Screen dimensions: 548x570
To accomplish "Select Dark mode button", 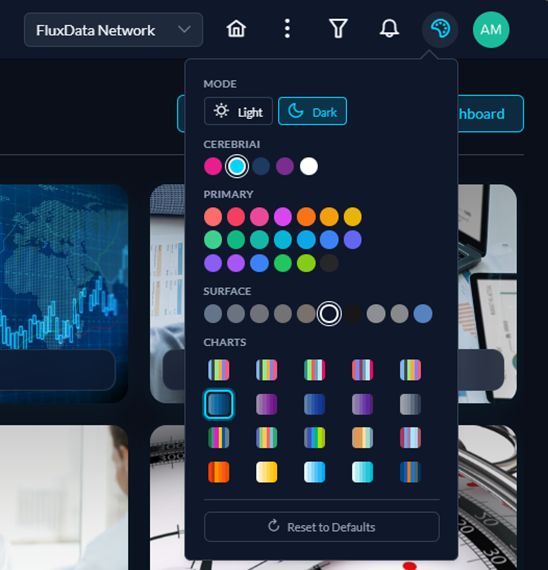I will click(312, 111).
